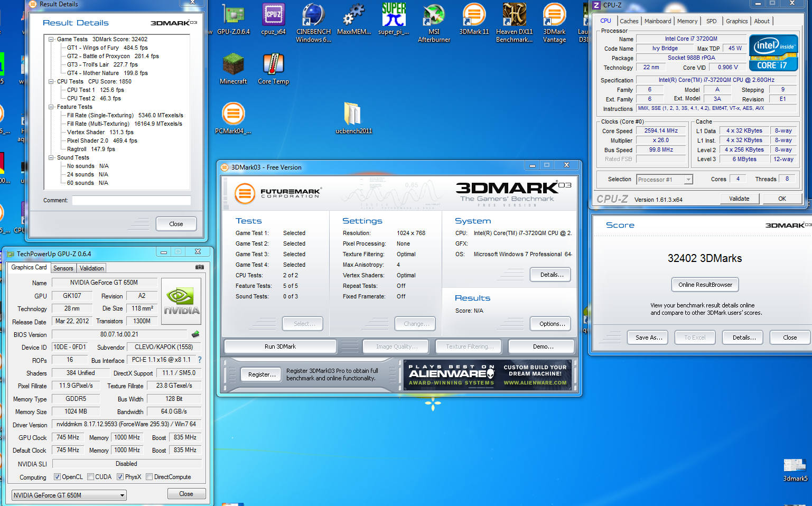The image size is (812, 506).
Task: Click Futuremark logo in 3DMark03 window
Action: [x=277, y=193]
